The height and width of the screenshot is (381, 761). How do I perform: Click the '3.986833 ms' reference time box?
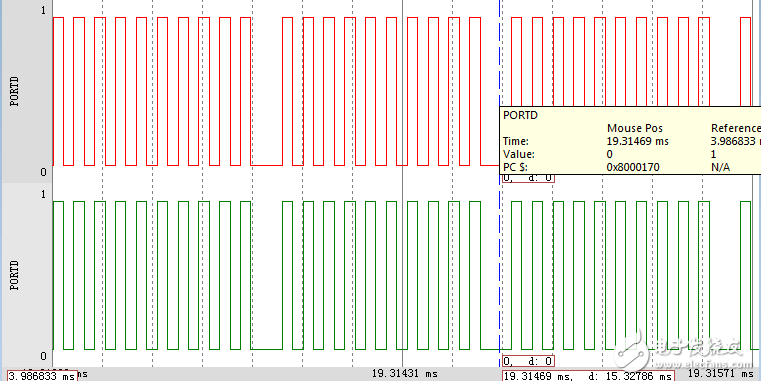[42, 376]
